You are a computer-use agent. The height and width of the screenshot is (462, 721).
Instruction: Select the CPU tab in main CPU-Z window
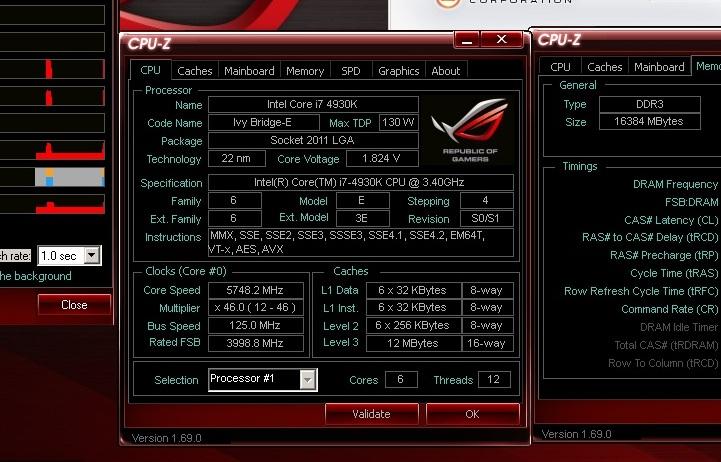(x=151, y=70)
